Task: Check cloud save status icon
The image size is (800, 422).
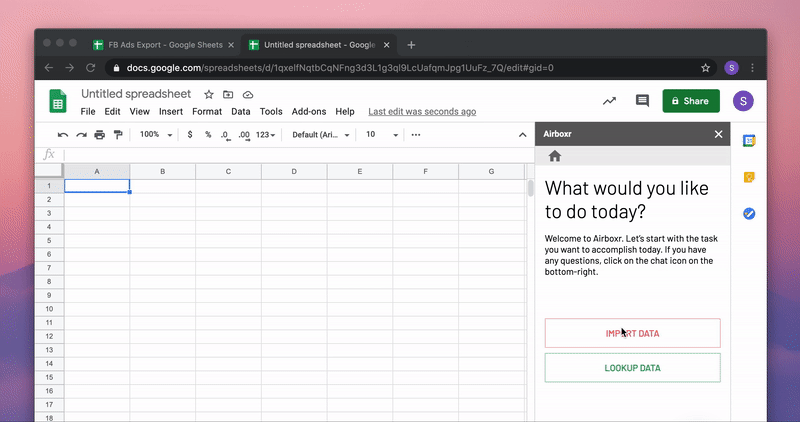Action: [248, 94]
